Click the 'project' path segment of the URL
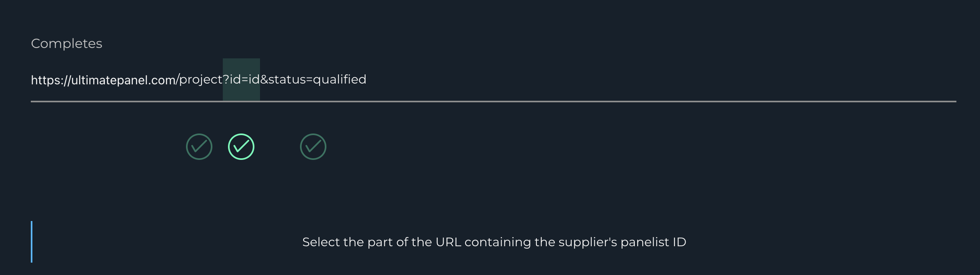The width and height of the screenshot is (980, 275). point(200,80)
